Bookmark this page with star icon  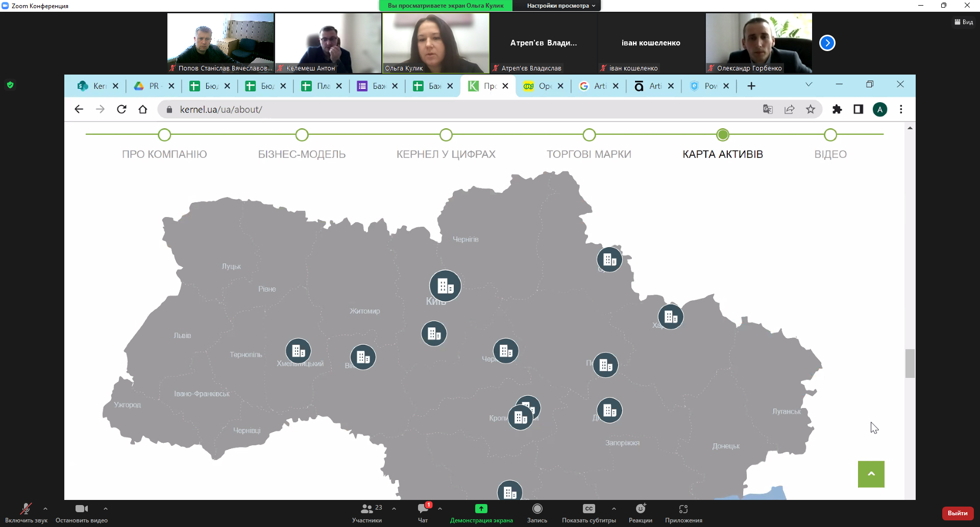(x=811, y=109)
